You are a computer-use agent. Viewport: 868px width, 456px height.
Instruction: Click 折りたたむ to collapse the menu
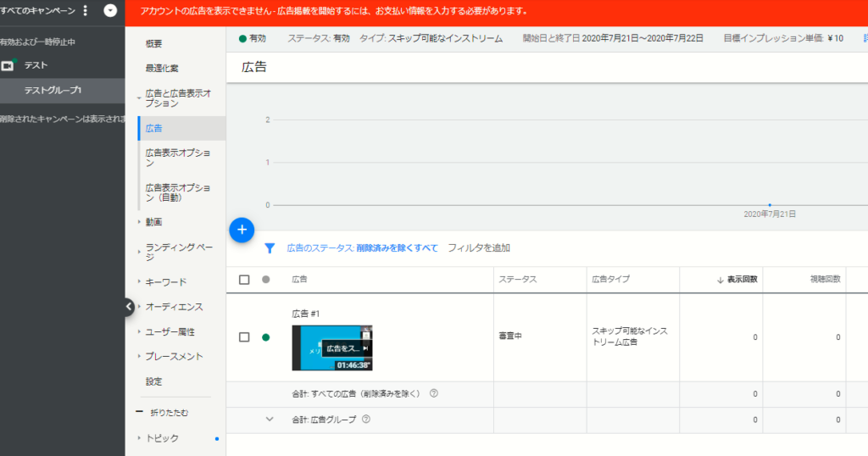[x=170, y=413]
